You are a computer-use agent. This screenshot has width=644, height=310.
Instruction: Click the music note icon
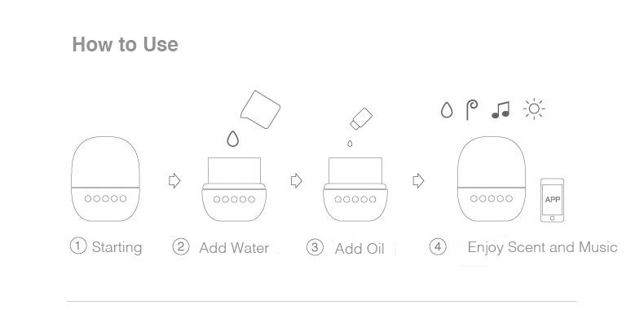[501, 110]
